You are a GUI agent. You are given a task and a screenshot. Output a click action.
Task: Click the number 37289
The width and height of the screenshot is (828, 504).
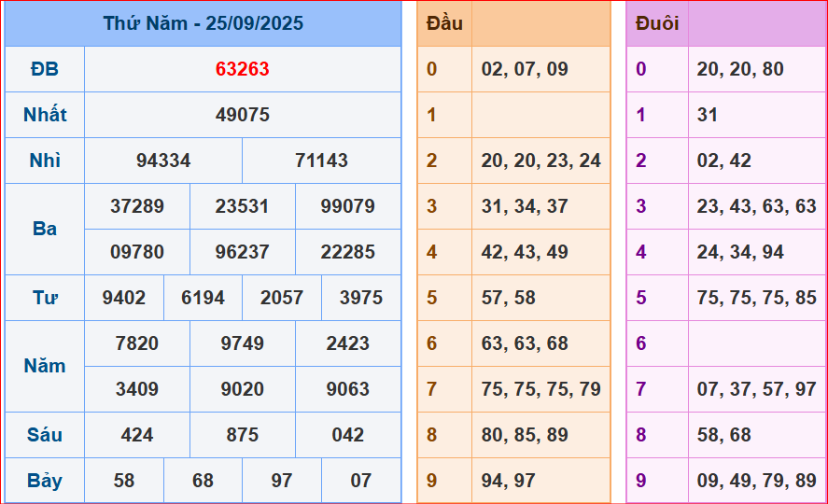point(137,206)
